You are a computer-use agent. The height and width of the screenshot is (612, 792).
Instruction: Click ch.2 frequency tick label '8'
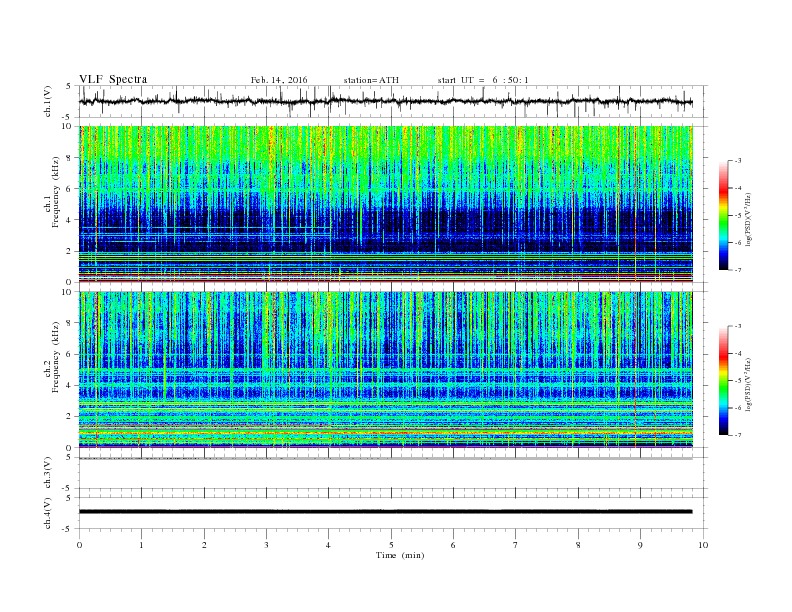coord(69,323)
